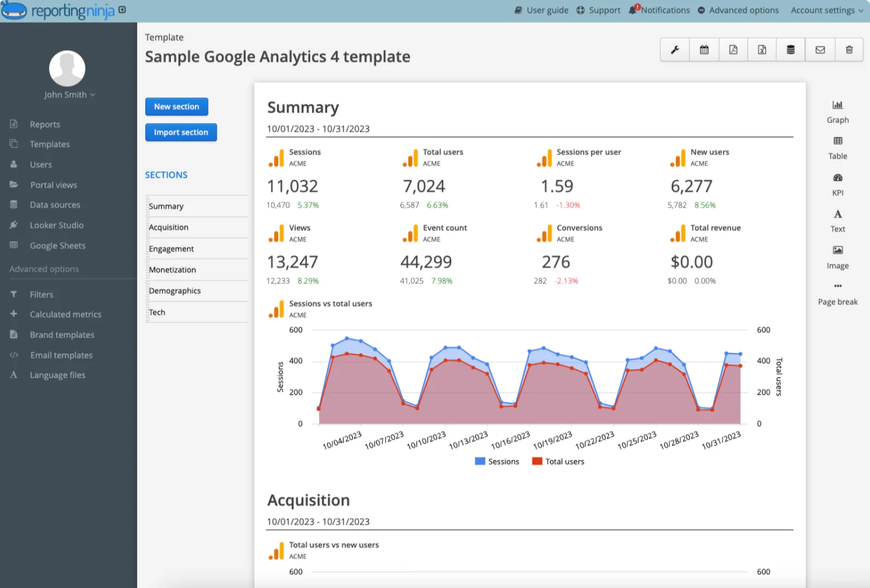Add a KPI widget
Screen dimensions: 870x588
pos(838,185)
